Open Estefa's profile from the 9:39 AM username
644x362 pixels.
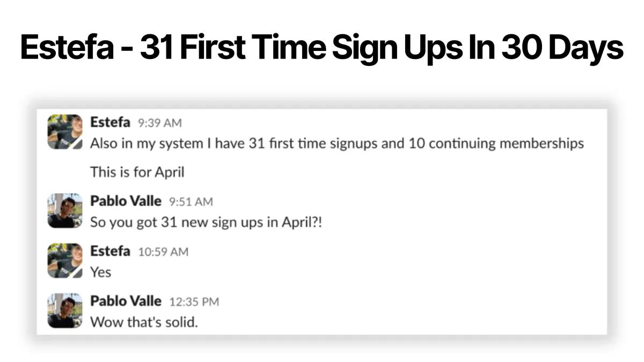coord(110,122)
